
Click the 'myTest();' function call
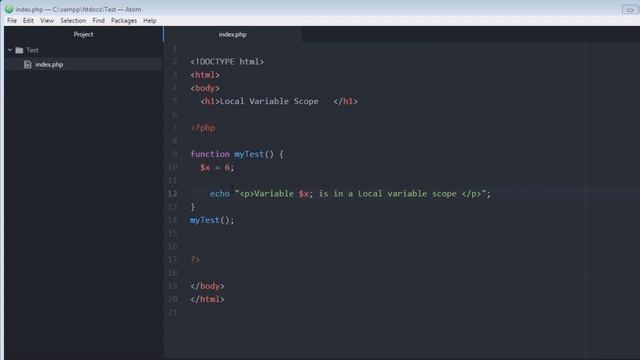click(x=212, y=220)
